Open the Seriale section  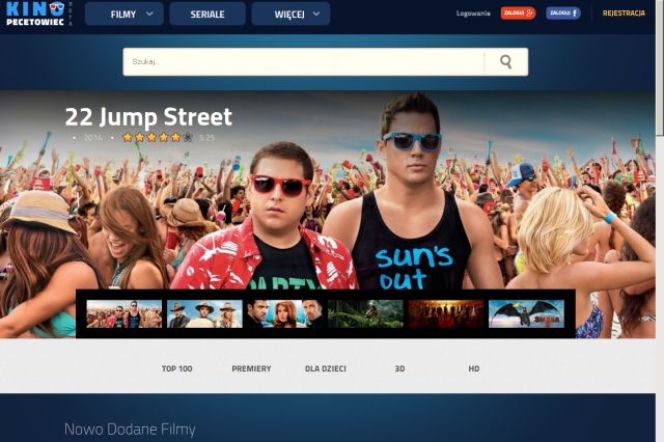207,14
